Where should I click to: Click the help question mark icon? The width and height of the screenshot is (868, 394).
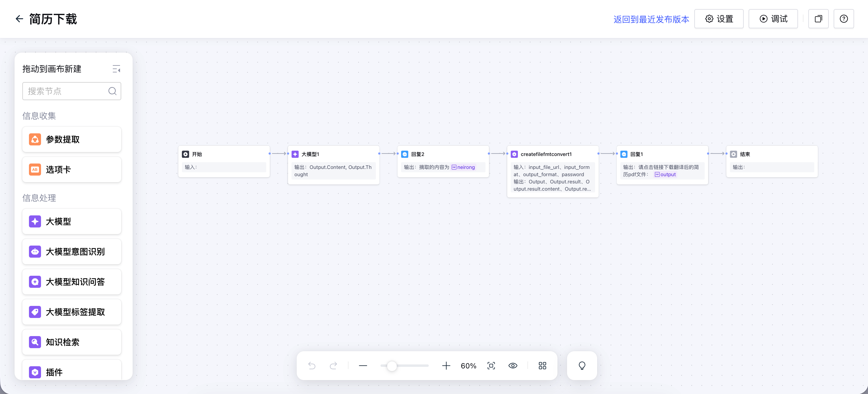[x=843, y=19]
